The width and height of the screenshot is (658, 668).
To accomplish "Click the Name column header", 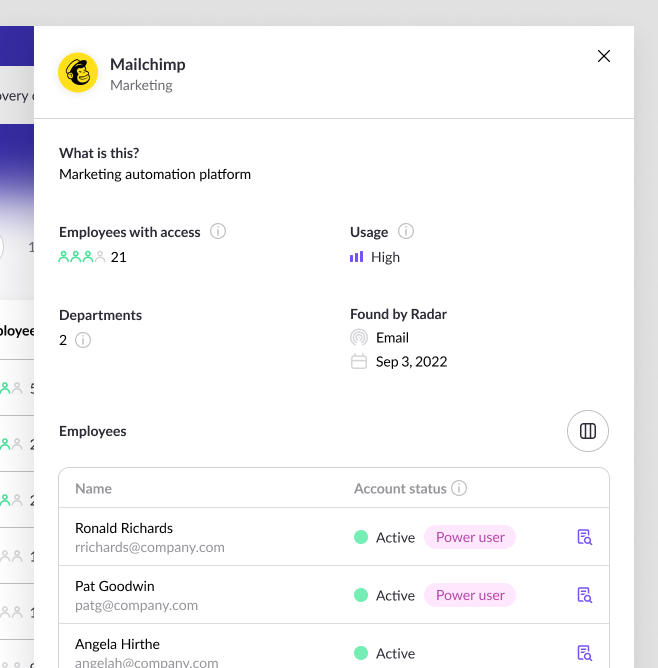I will 93,488.
